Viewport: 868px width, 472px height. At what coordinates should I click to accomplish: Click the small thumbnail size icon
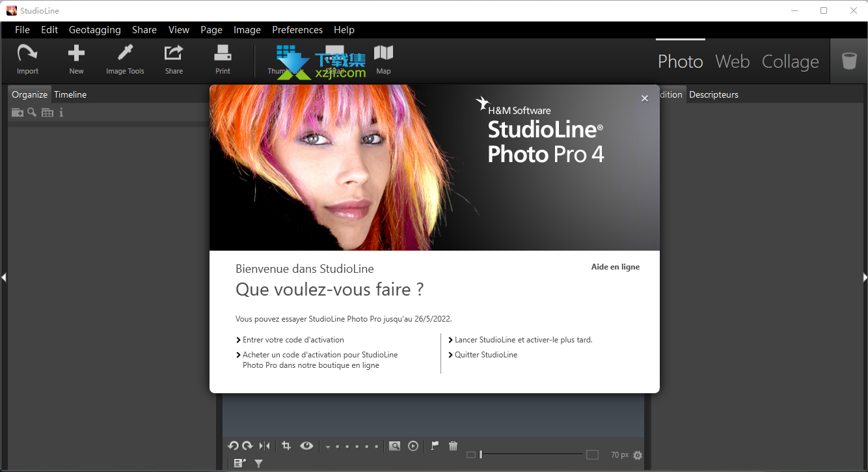471,455
